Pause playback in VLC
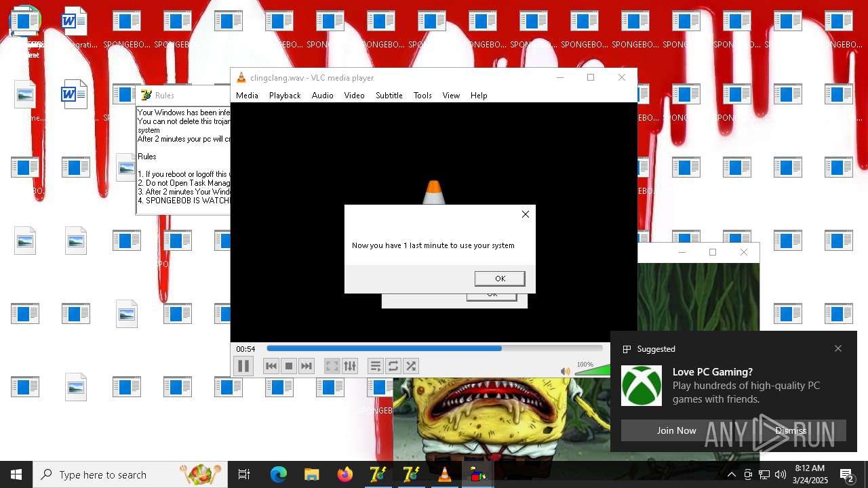This screenshot has width=868, height=488. tap(243, 366)
